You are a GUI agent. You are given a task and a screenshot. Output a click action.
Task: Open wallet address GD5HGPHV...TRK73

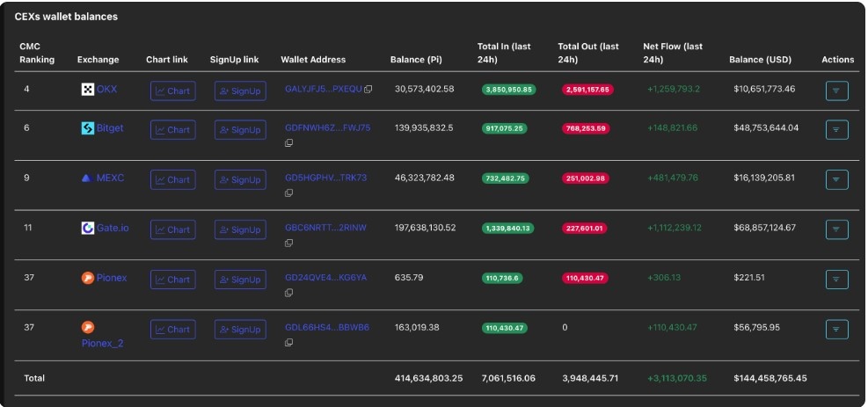[x=325, y=178]
